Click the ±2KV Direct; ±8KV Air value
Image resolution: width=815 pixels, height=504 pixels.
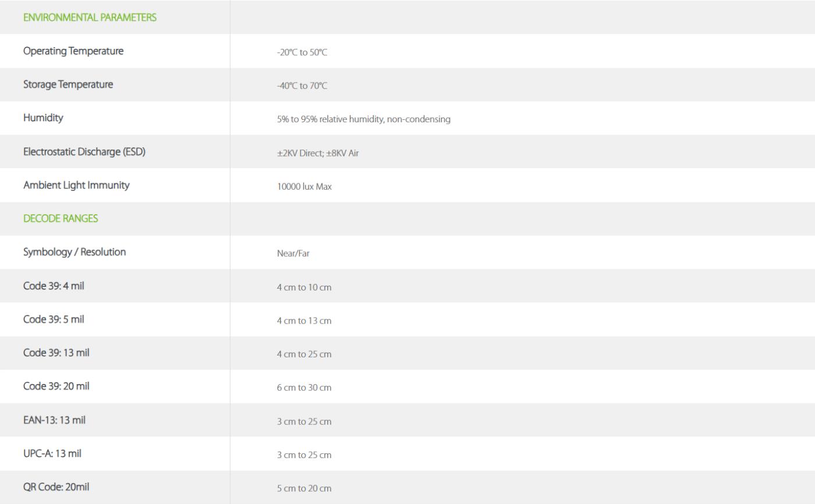point(317,153)
